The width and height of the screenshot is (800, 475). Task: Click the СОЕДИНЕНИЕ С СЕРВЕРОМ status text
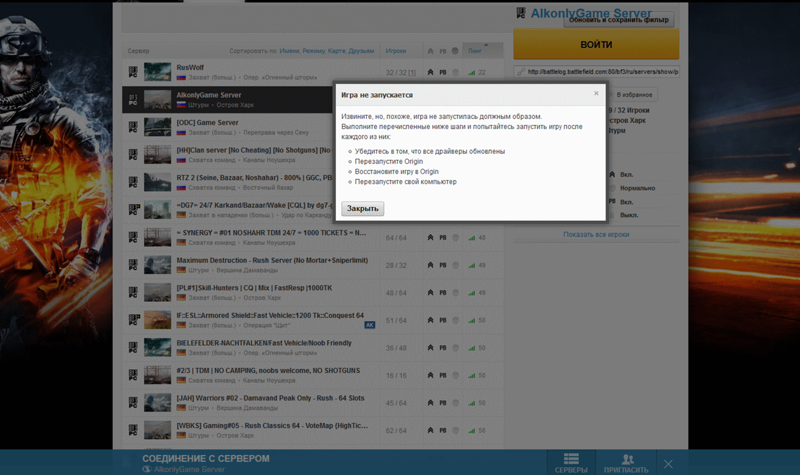pos(206,459)
